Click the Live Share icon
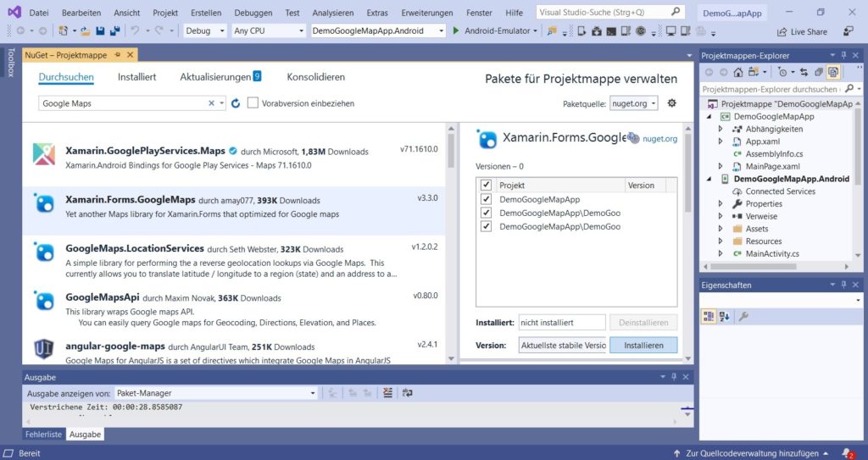Viewport: 868px width, 460px height. pyautogui.click(x=781, y=31)
